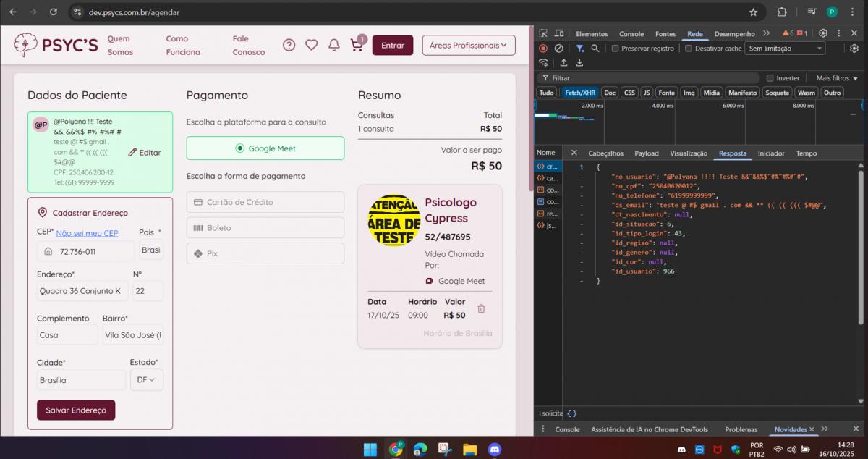Viewport: 868px width, 459px height.
Task: Delete the appointment with trash icon
Action: 481,308
